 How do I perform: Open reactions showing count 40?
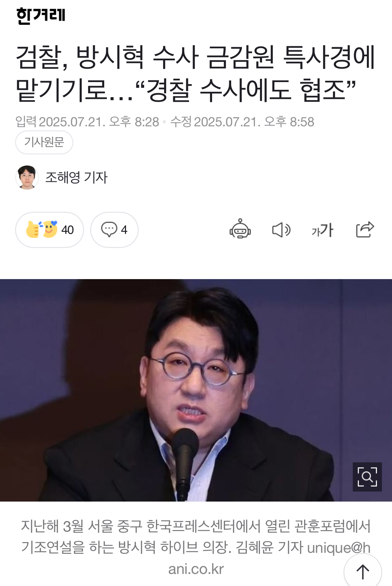click(x=50, y=230)
